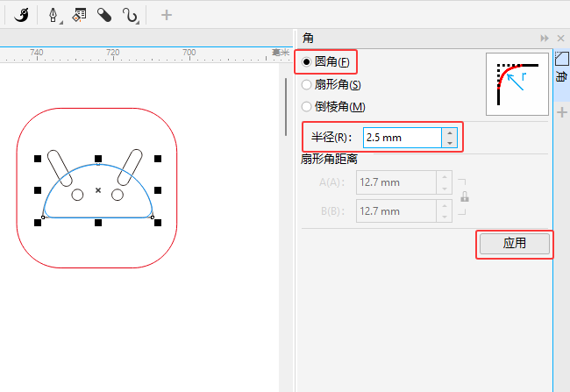Collapse docker with the double-arrow icon
Image resolution: width=570 pixels, height=392 pixels.
pos(545,39)
